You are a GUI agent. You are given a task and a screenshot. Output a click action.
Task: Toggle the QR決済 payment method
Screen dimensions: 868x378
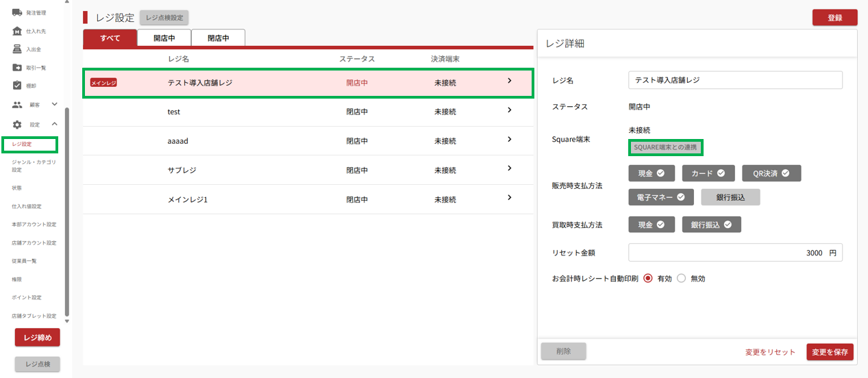(x=771, y=173)
